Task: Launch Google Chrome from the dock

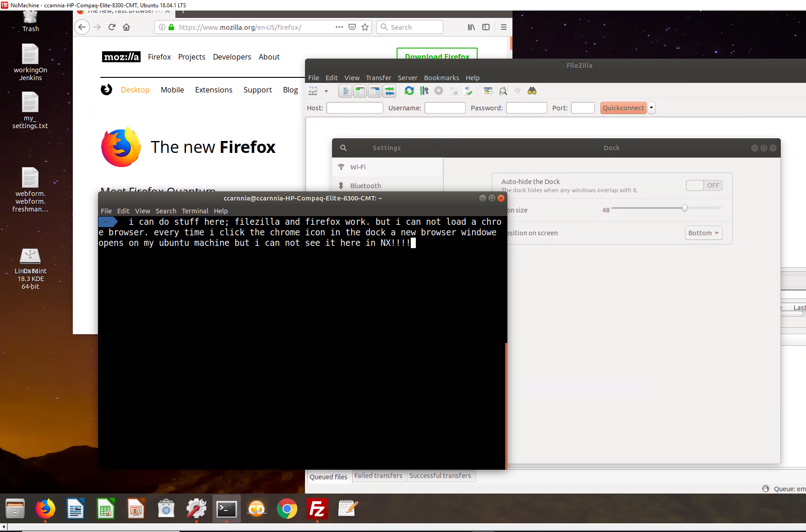Action: tap(287, 509)
